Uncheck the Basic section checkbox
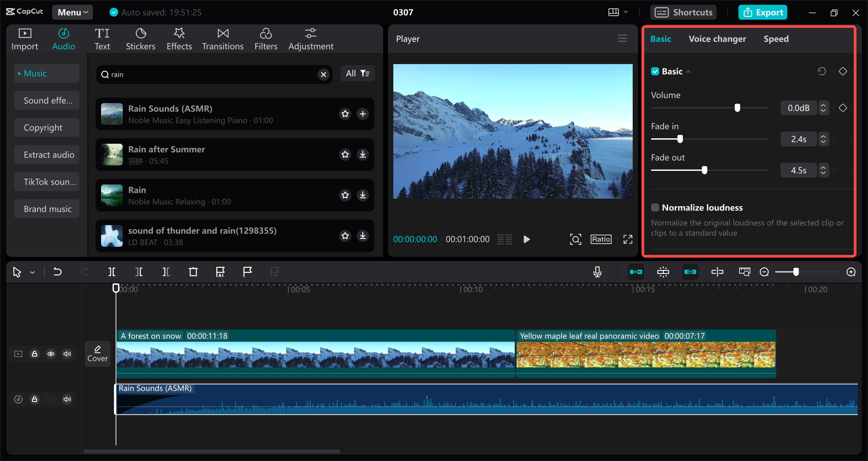Image resolution: width=868 pixels, height=461 pixels. pos(655,71)
